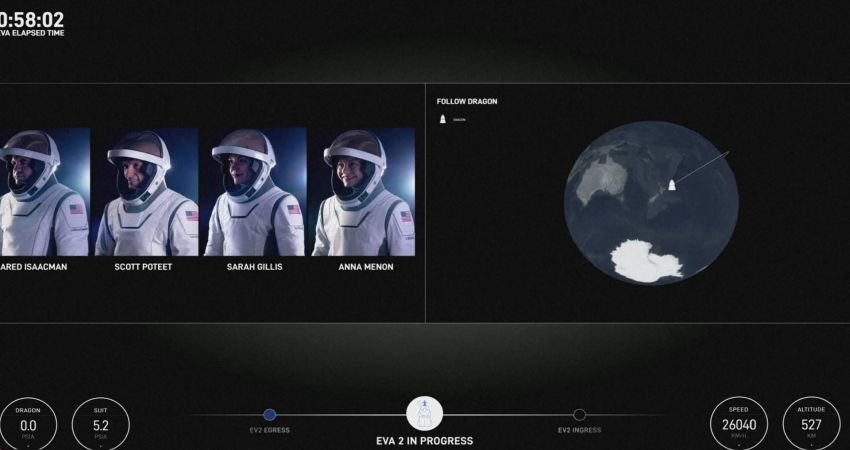This screenshot has width=850, height=450.
Task: Click the EVA 2 IN PROGRESS text
Action: coord(424,441)
